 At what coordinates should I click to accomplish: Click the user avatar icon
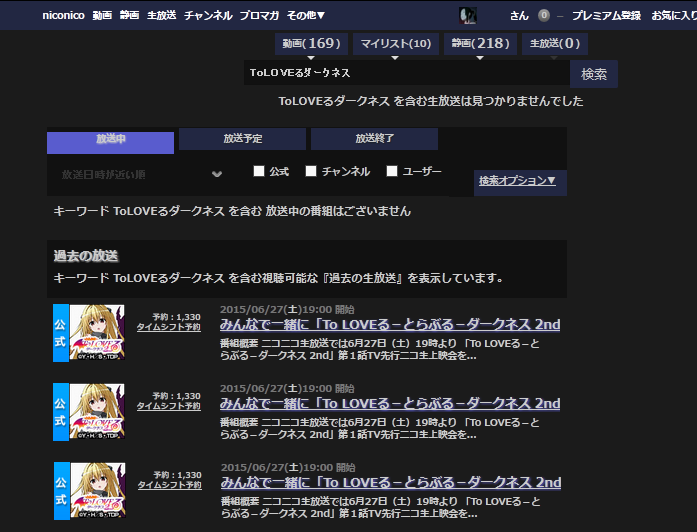pyautogui.click(x=468, y=16)
